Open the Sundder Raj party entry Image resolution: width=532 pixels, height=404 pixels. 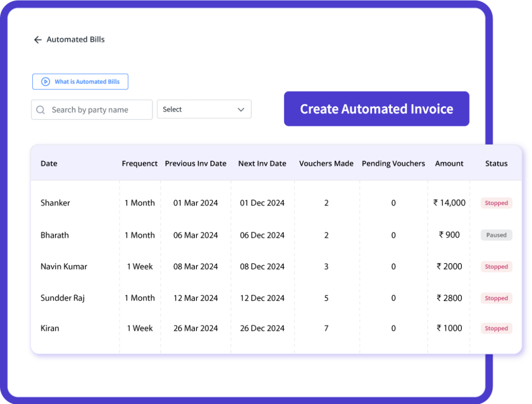pyautogui.click(x=62, y=298)
